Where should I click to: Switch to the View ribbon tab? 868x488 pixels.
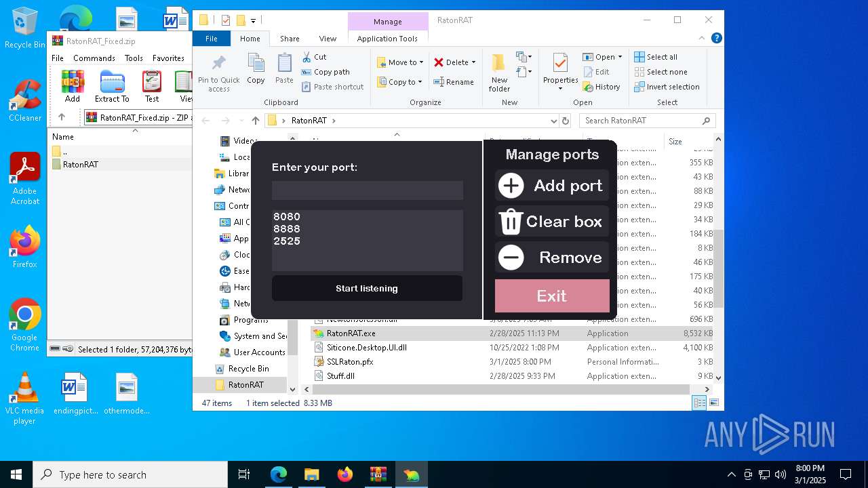328,39
